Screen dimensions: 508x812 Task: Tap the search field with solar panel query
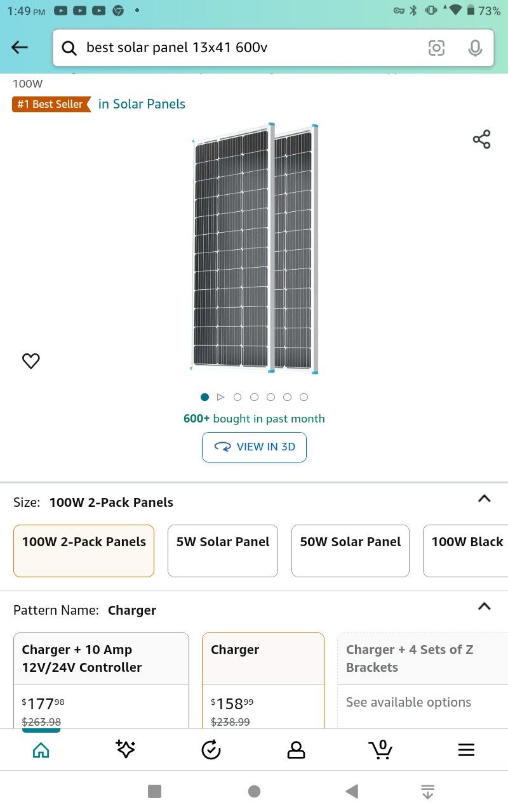[248, 48]
